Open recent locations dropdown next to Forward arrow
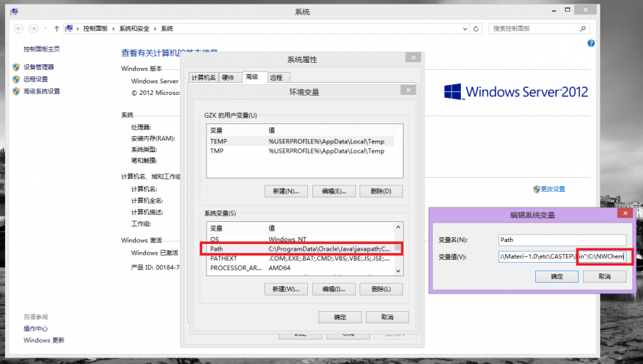The image size is (643, 364). tap(46, 29)
